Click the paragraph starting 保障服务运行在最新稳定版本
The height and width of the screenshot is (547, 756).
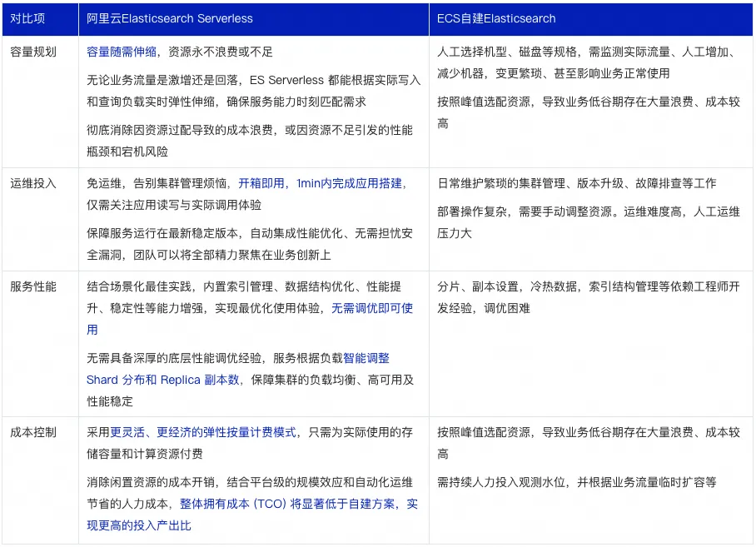pos(250,244)
